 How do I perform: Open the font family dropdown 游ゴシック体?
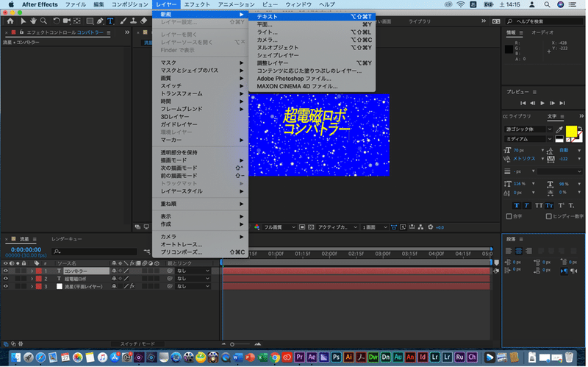coord(528,129)
